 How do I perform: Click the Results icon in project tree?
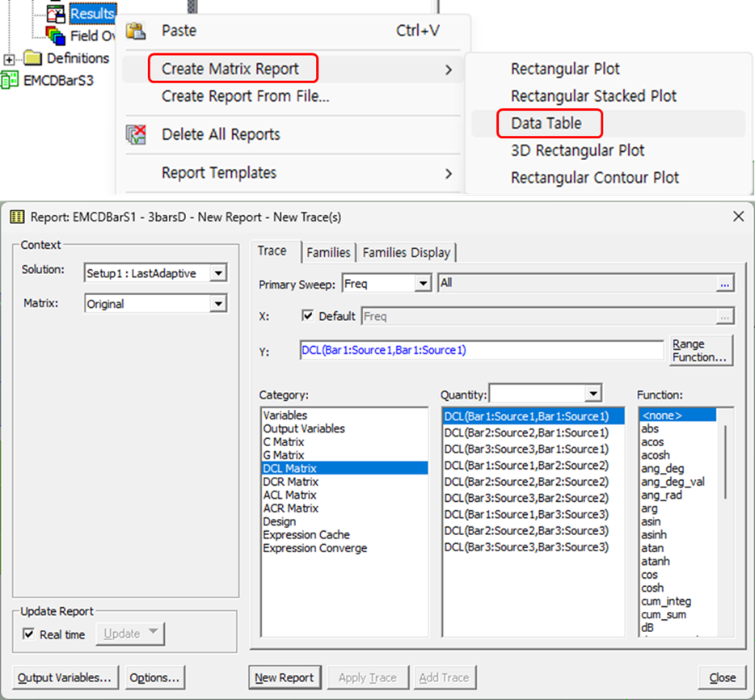pyautogui.click(x=56, y=14)
